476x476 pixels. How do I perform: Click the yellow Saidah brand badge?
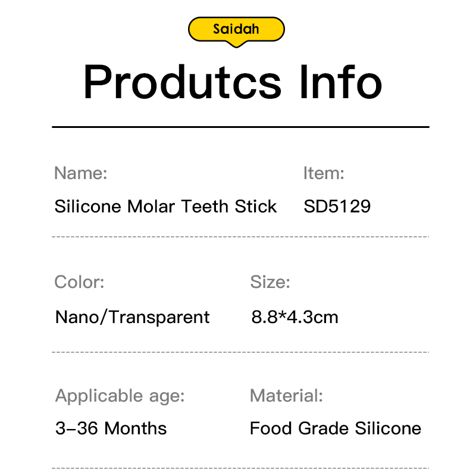[x=236, y=29]
